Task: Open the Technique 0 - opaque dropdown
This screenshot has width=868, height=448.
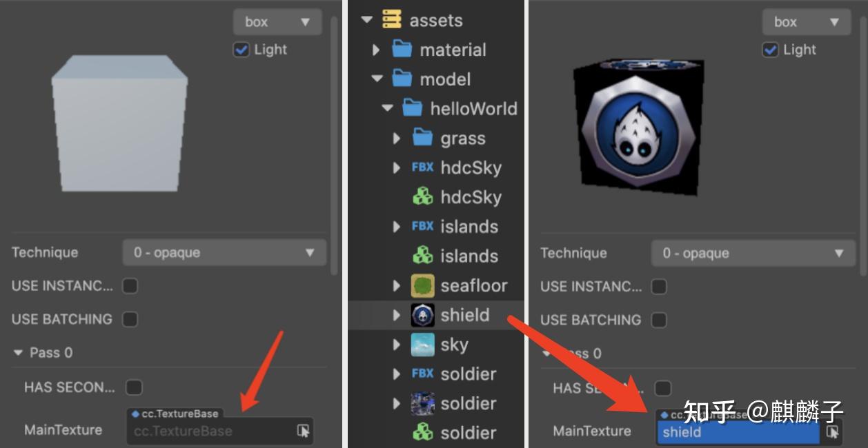Action: [224, 252]
